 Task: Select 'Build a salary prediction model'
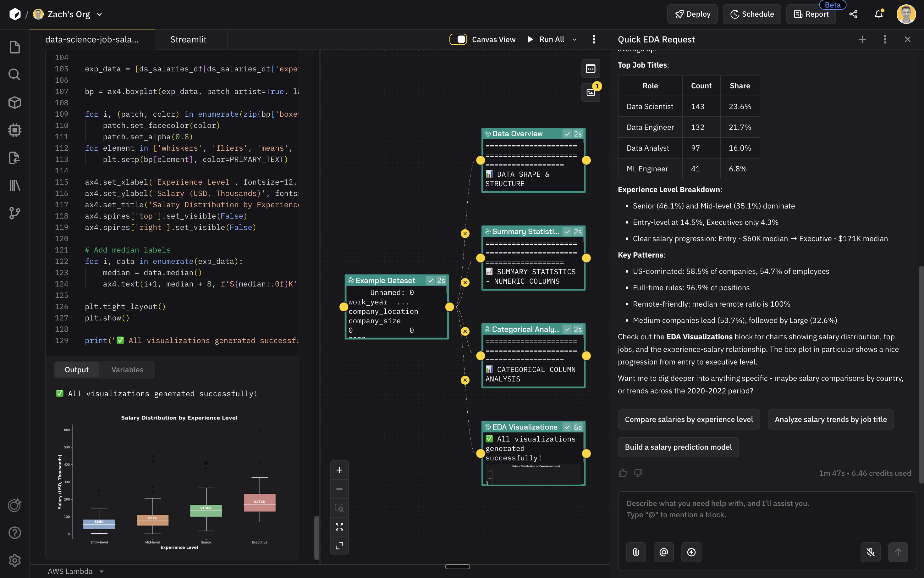tap(678, 447)
